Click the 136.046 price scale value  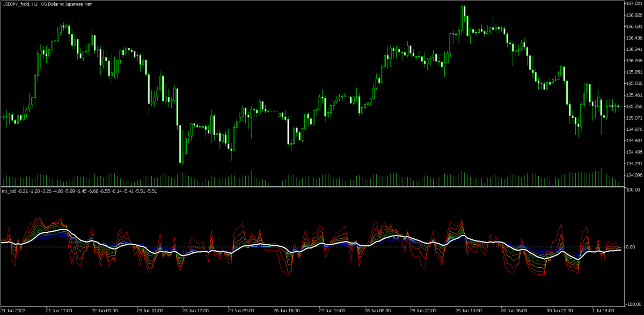tap(634, 61)
